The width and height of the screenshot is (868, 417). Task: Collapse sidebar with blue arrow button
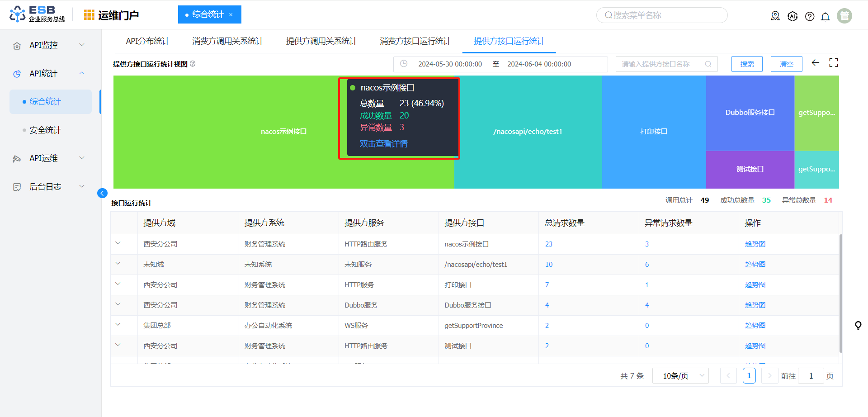[x=102, y=193]
